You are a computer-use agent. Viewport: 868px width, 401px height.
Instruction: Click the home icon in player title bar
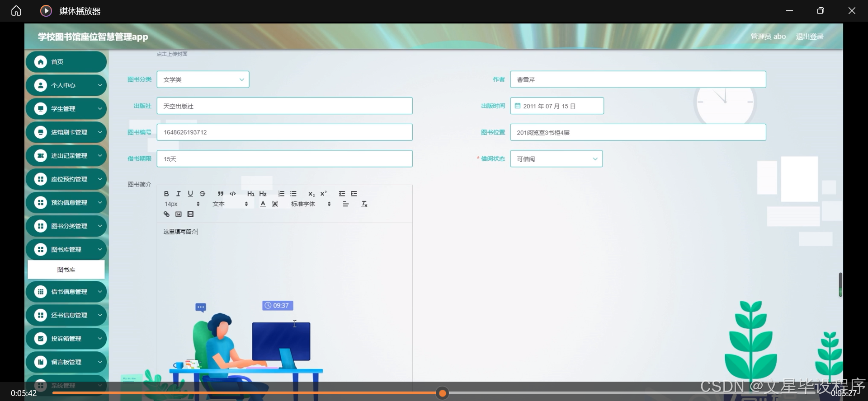coord(16,11)
